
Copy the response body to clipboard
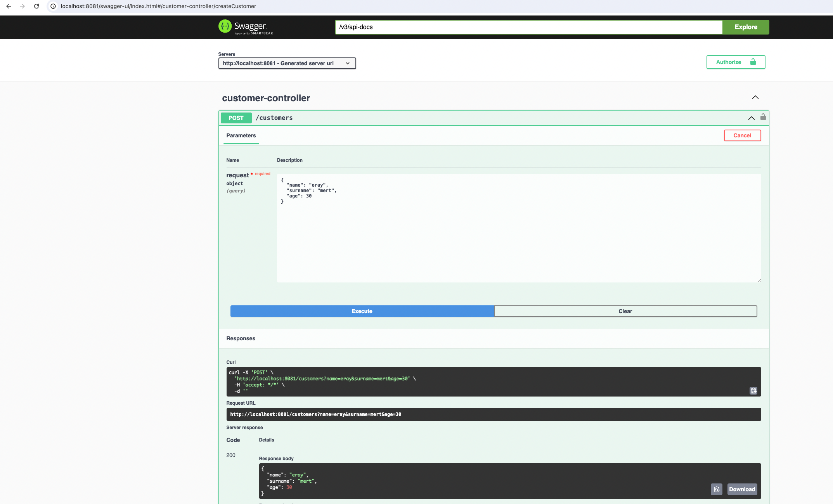point(716,489)
